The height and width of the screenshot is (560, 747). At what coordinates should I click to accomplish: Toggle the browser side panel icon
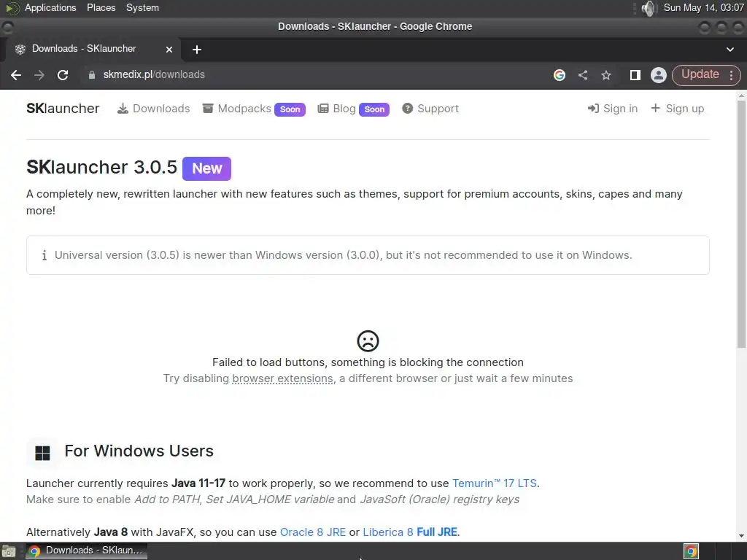635,75
